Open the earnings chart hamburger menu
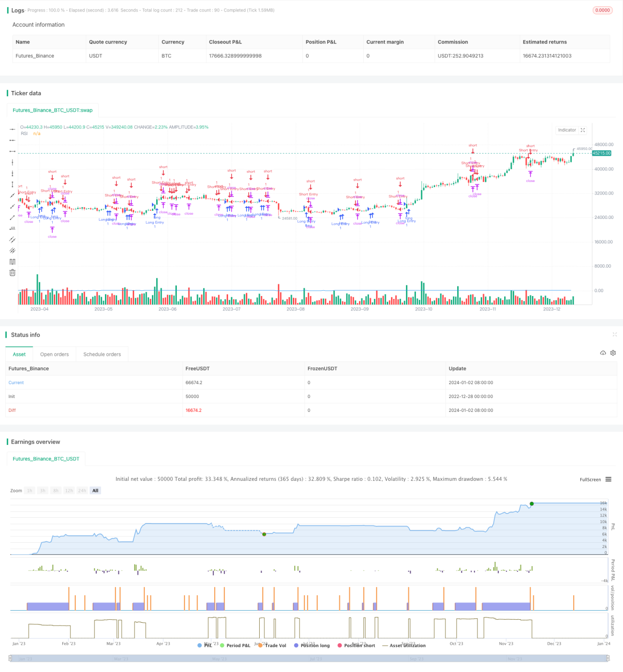 (608, 479)
